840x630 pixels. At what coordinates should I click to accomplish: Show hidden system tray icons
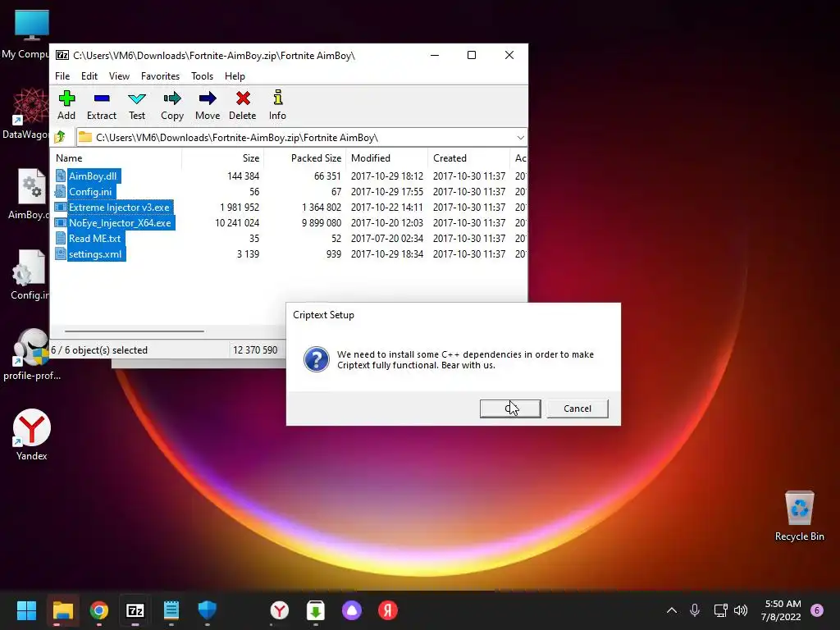[671, 610]
